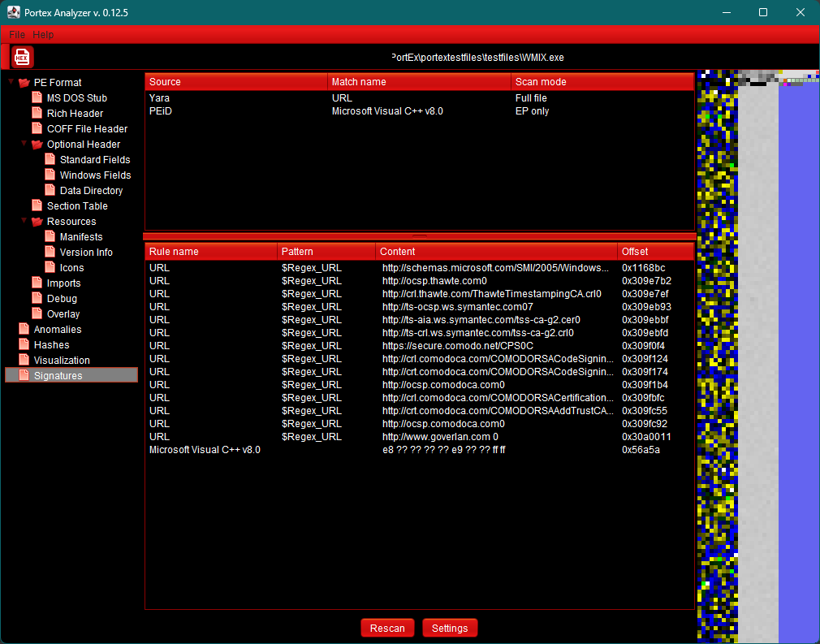This screenshot has width=820, height=644.
Task: Select the ts-ocsp.ws.symantec.com07 row
Action: tap(420, 306)
